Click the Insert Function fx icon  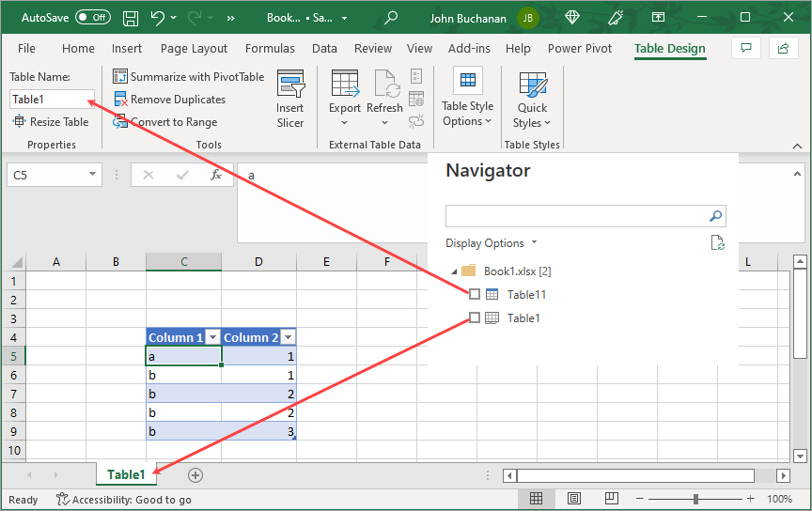pyautogui.click(x=216, y=175)
